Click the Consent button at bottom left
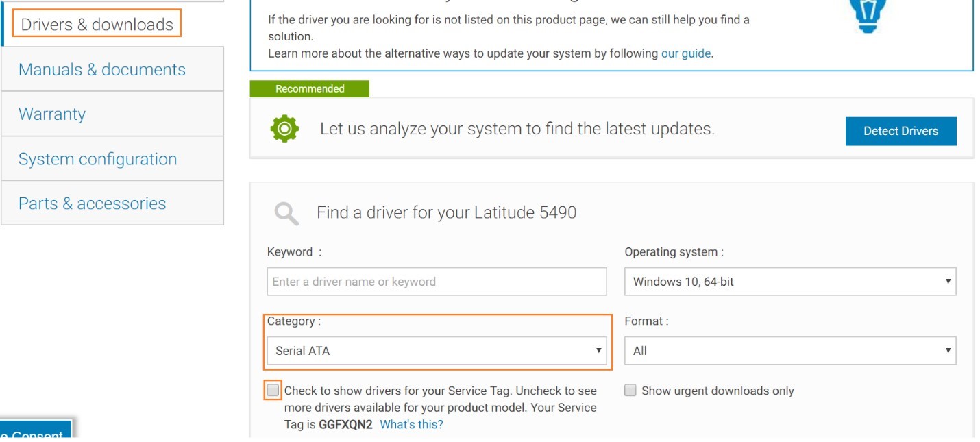The image size is (980, 442). pyautogui.click(x=34, y=431)
